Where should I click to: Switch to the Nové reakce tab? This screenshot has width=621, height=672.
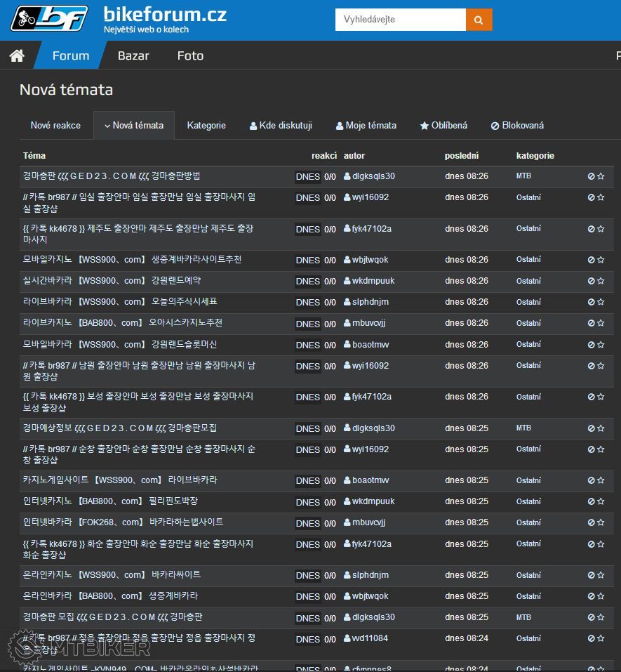pyautogui.click(x=55, y=126)
